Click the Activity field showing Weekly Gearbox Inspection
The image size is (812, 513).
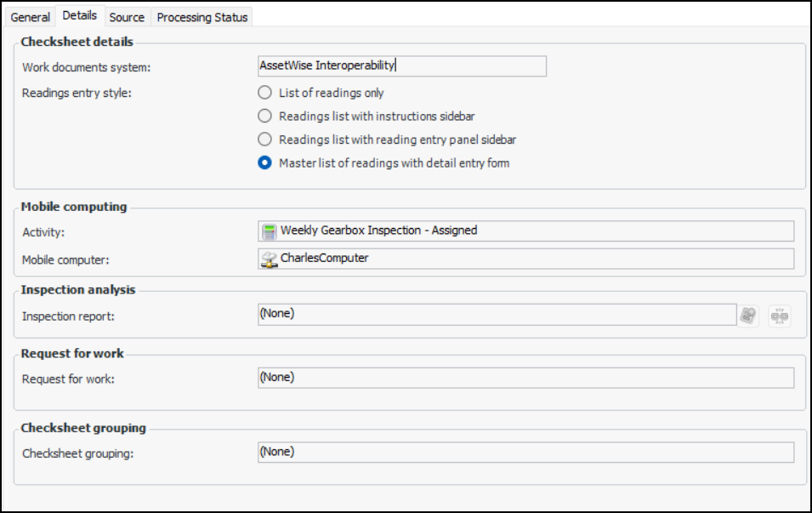(527, 231)
